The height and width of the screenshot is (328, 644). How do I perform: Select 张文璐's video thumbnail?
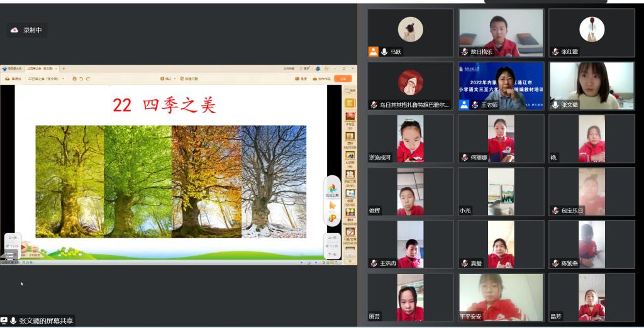pyautogui.click(x=591, y=86)
